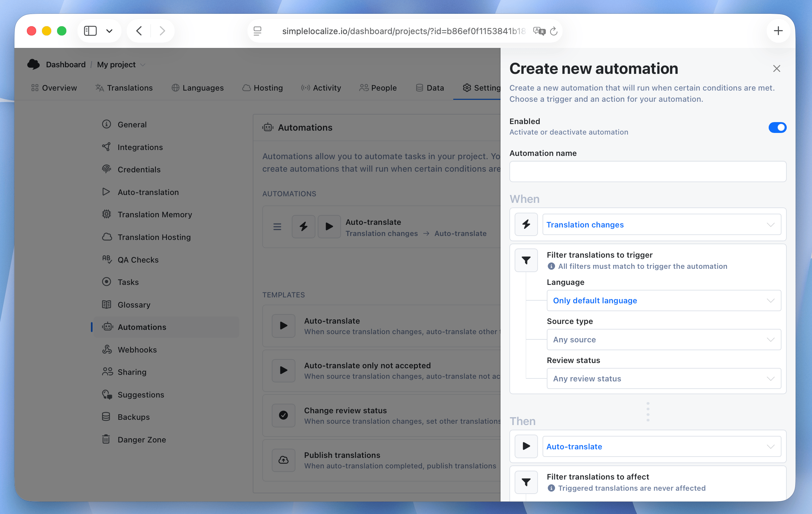Screen dimensions: 812x514
Task: Open the Only default language dropdown
Action: [x=664, y=300]
